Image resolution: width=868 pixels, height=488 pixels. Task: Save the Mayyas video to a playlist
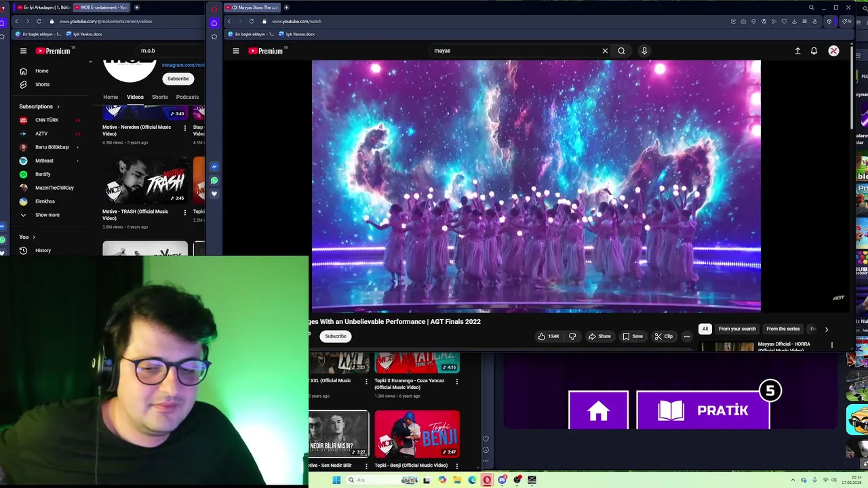click(x=633, y=336)
